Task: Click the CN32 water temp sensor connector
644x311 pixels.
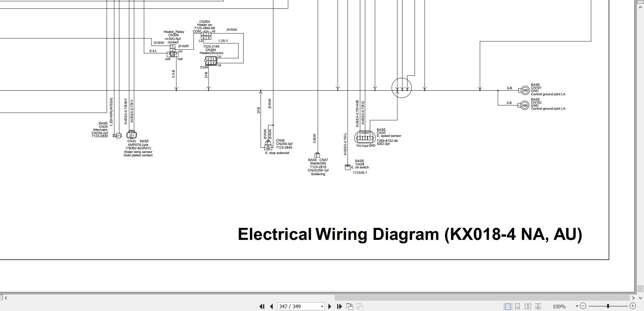Action: [131, 135]
